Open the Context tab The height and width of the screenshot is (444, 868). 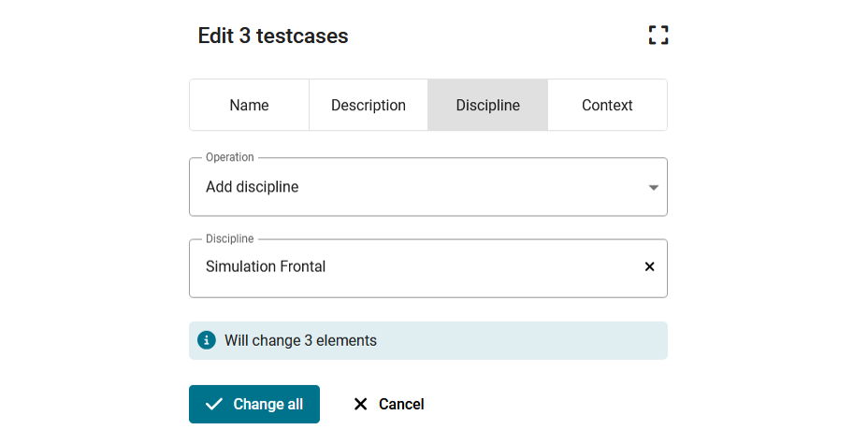click(607, 105)
